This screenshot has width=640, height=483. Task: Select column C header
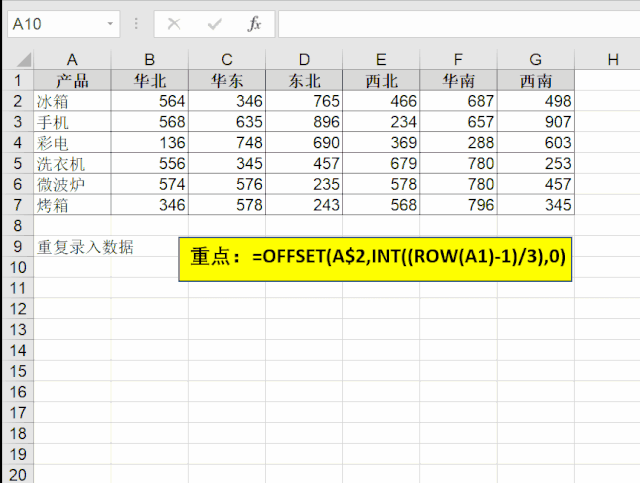[227, 60]
